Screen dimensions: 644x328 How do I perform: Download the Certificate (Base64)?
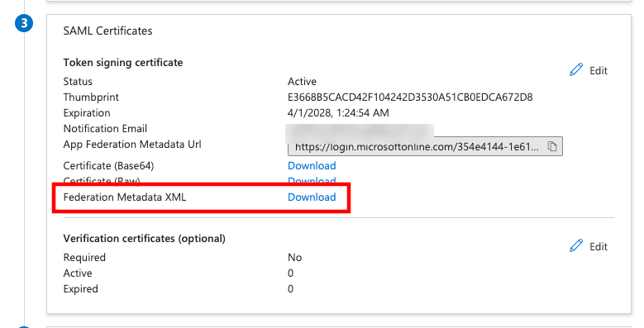pyautogui.click(x=312, y=166)
